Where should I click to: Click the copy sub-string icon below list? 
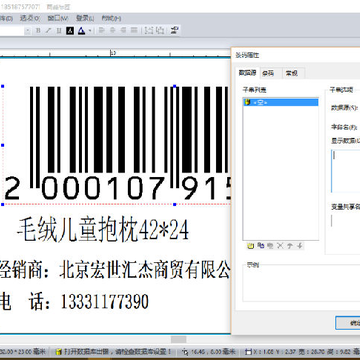(261, 246)
